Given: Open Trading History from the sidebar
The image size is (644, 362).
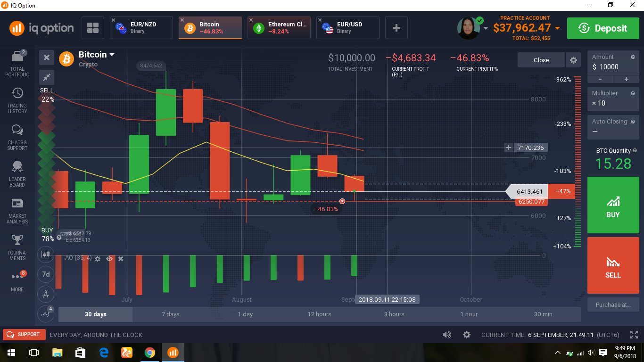Looking at the screenshot, I should pyautogui.click(x=17, y=100).
